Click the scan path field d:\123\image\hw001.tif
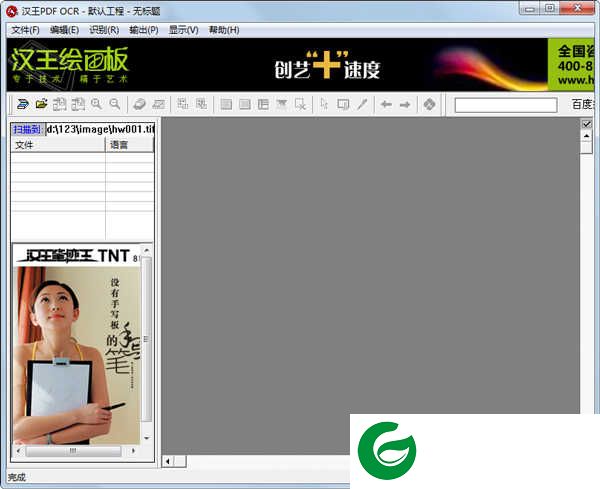The width and height of the screenshot is (600, 489). [x=100, y=129]
